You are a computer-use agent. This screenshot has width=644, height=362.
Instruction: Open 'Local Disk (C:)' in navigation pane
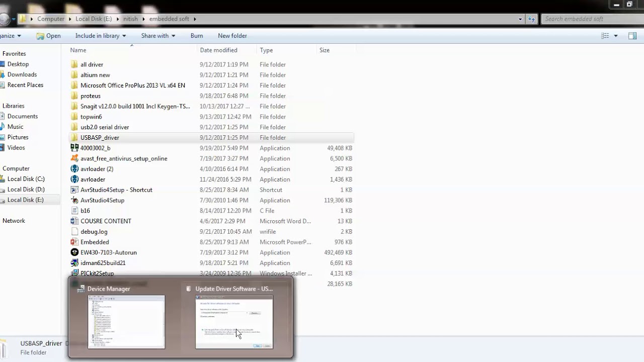coord(26,179)
